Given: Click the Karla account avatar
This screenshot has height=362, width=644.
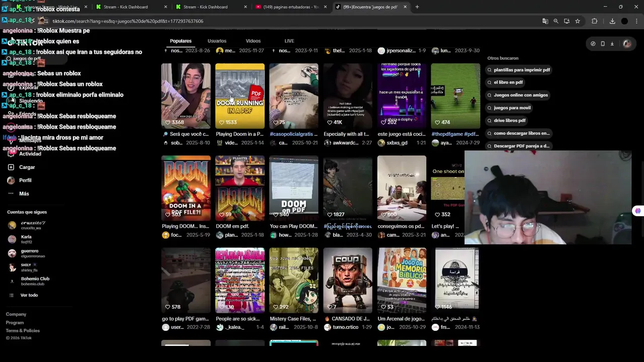Looking at the screenshot, I should pyautogui.click(x=12, y=239).
